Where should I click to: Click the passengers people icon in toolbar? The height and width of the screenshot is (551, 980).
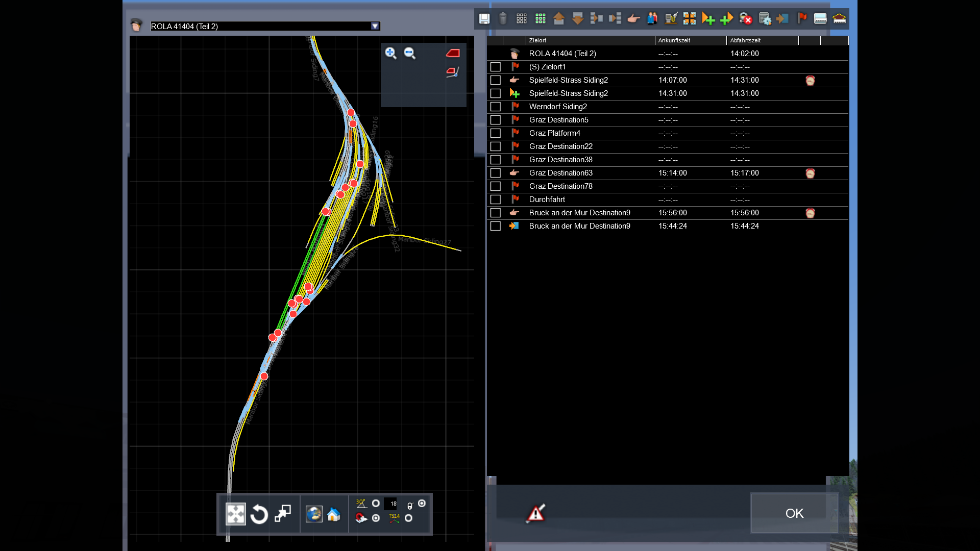pyautogui.click(x=652, y=19)
